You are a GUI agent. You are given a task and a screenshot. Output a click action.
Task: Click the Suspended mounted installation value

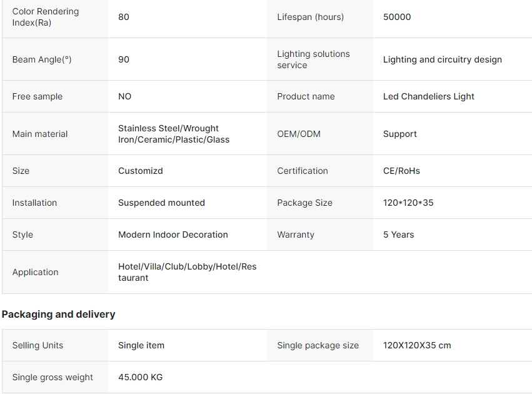click(161, 203)
